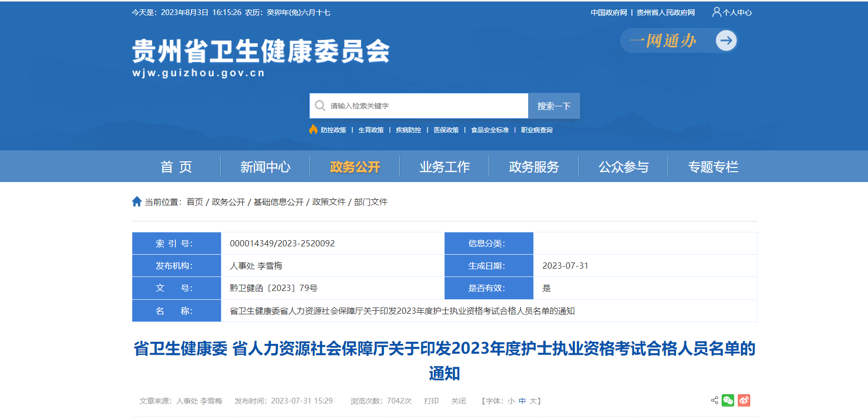Image resolution: width=868 pixels, height=417 pixels.
Task: Click the 打印 print link
Action: point(431,401)
